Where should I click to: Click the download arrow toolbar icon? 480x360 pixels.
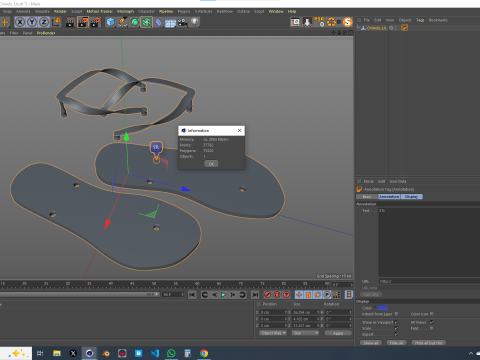click(x=307, y=22)
